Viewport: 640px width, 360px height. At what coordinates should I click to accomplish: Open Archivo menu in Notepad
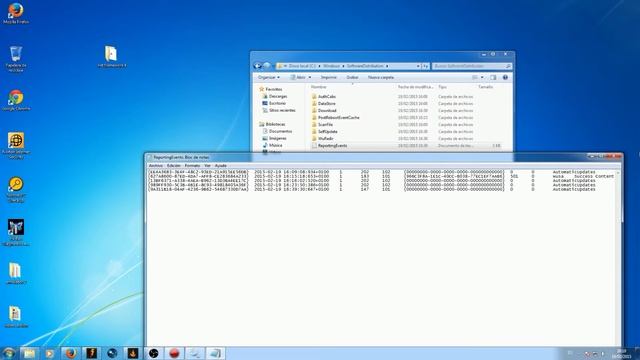pyautogui.click(x=156, y=165)
